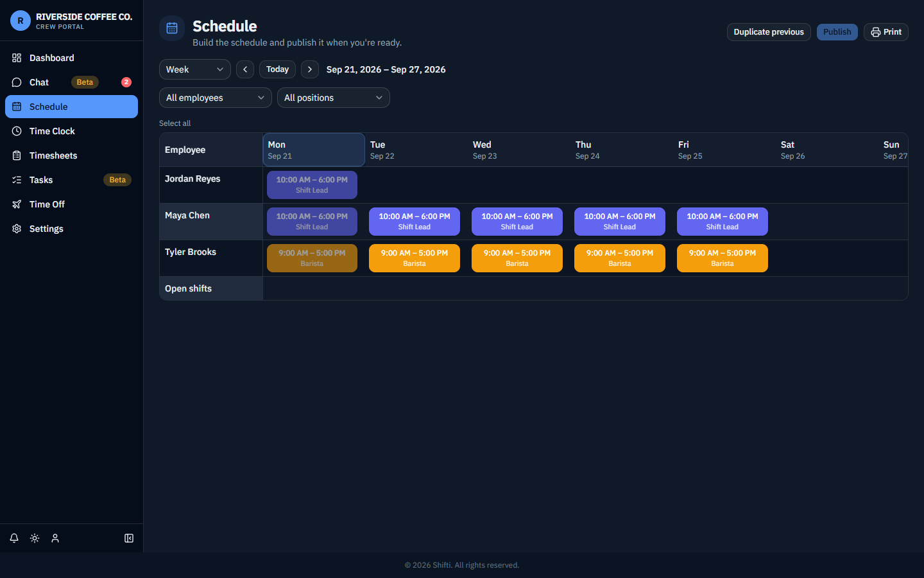
Task: Select Tyler Brooks Wednesday Barista shift
Action: point(517,258)
